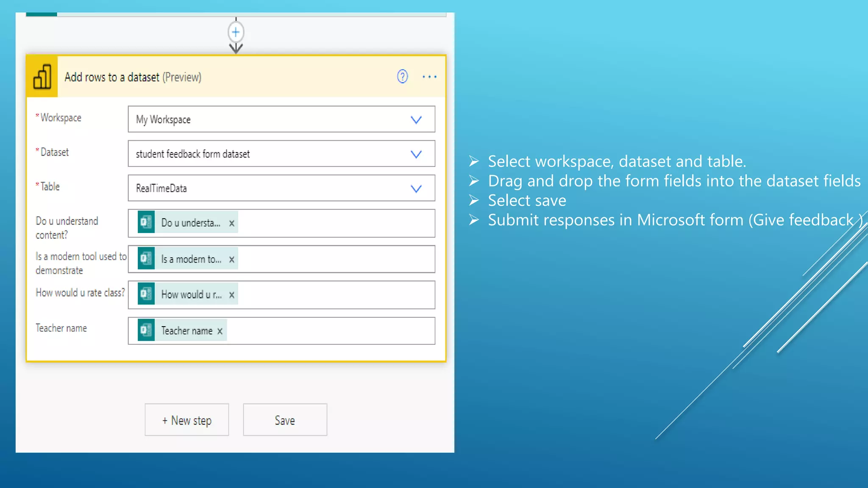Expand the Workspace dropdown arrow

[416, 120]
